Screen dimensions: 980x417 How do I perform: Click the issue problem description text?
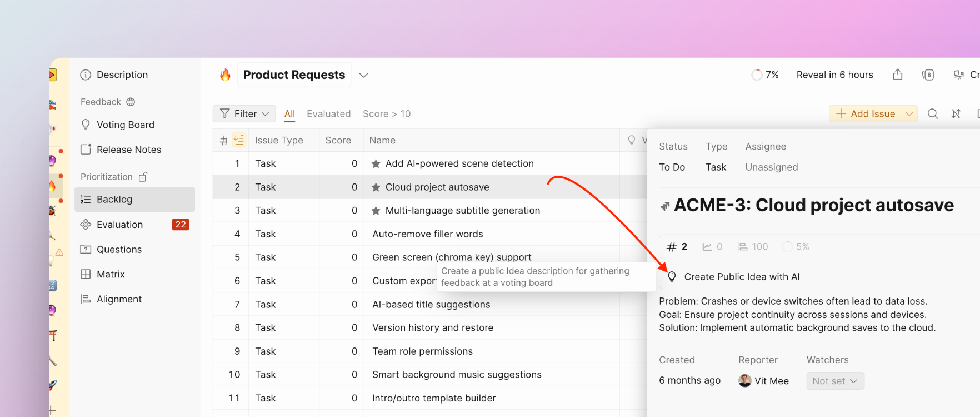click(x=797, y=315)
